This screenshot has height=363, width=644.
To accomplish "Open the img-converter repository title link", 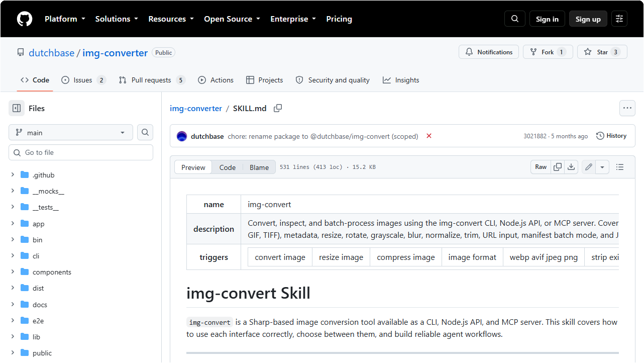I will click(x=115, y=53).
